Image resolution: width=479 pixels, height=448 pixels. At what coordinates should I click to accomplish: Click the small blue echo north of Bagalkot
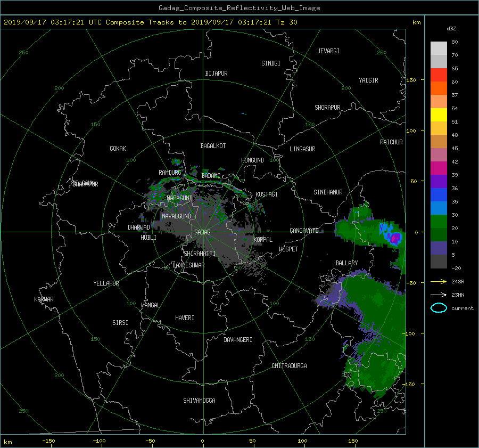pyautogui.click(x=243, y=114)
